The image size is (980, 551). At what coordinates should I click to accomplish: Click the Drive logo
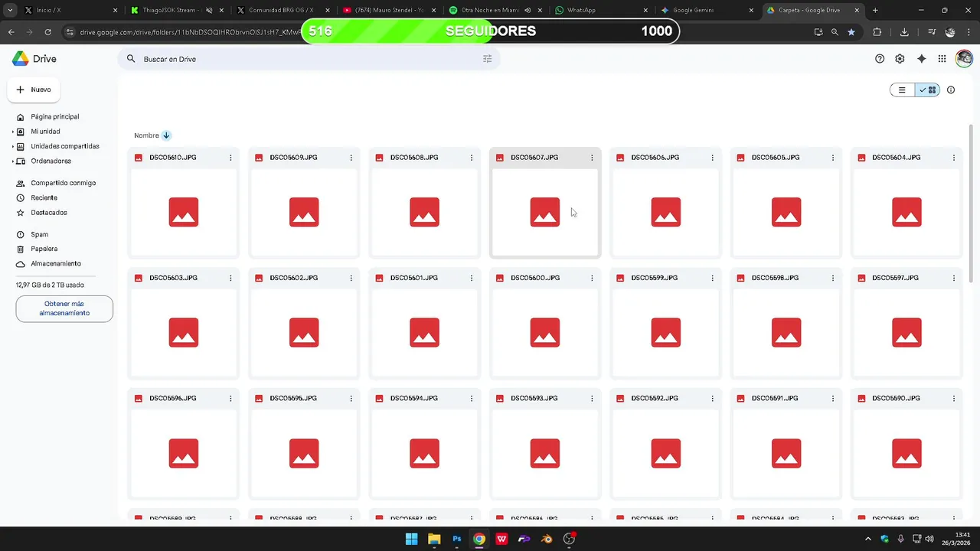[x=34, y=59]
